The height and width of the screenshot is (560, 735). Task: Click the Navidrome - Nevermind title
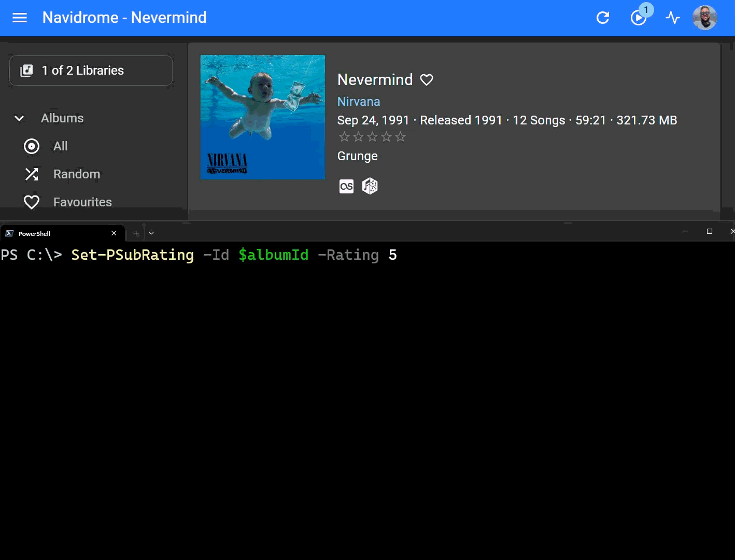124,18
